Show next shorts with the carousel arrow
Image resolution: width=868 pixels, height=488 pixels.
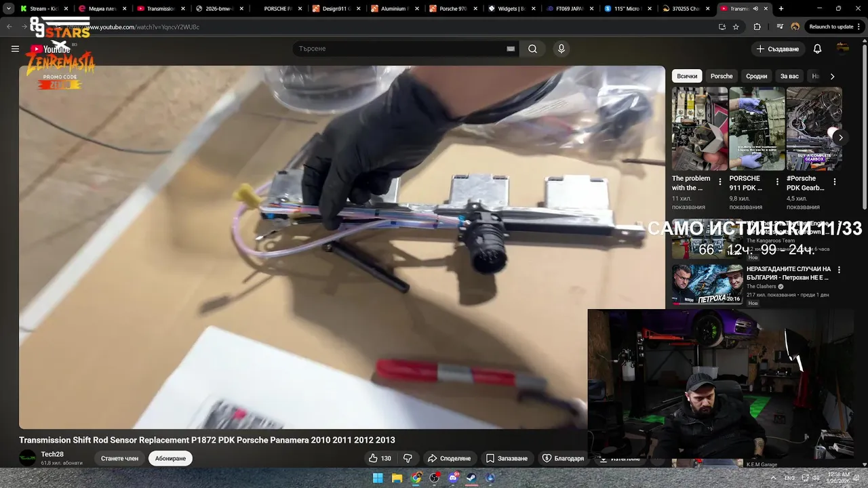pyautogui.click(x=840, y=138)
